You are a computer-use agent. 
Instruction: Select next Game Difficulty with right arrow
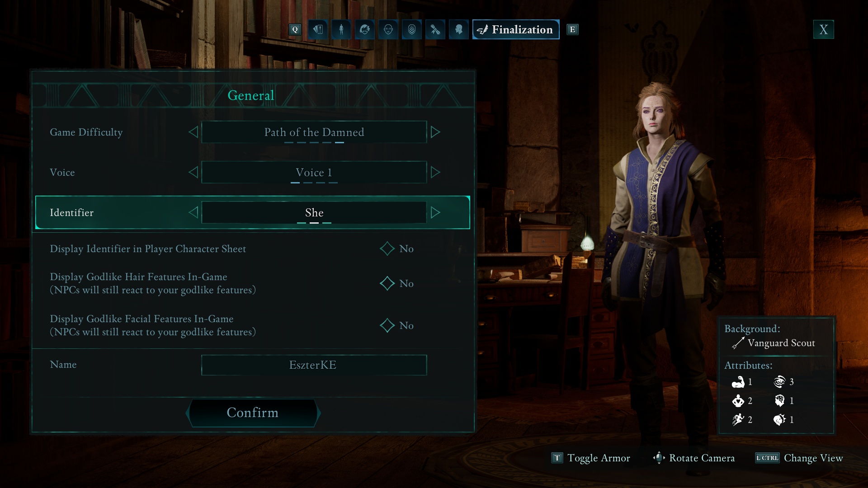coord(435,132)
